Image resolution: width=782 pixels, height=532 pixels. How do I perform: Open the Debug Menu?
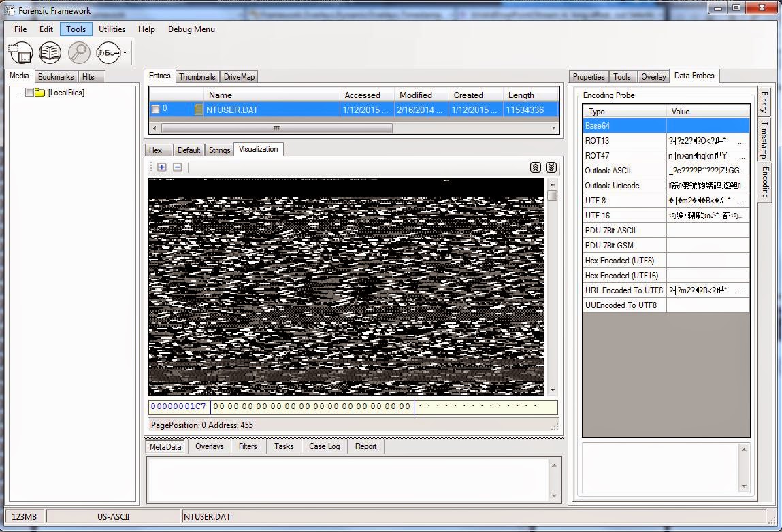tap(191, 29)
